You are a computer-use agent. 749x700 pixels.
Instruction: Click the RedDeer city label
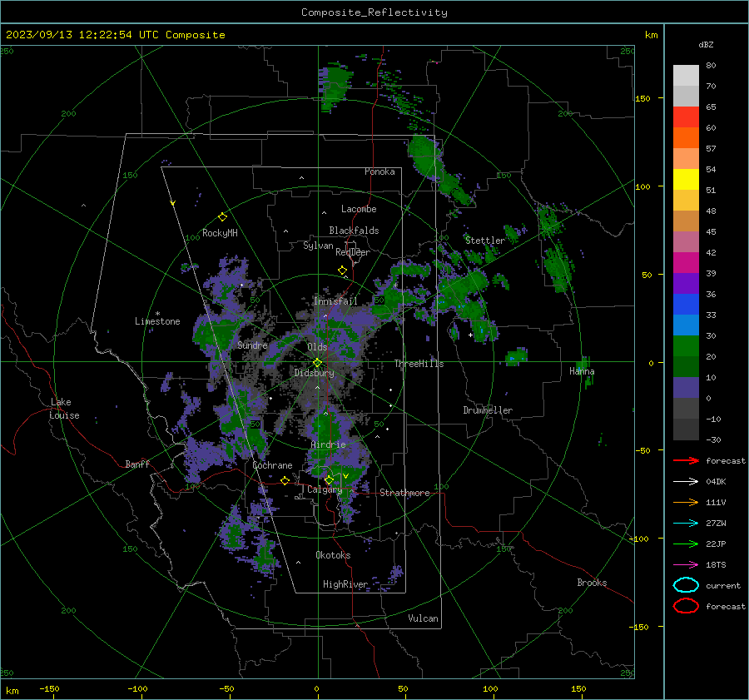[x=353, y=252]
